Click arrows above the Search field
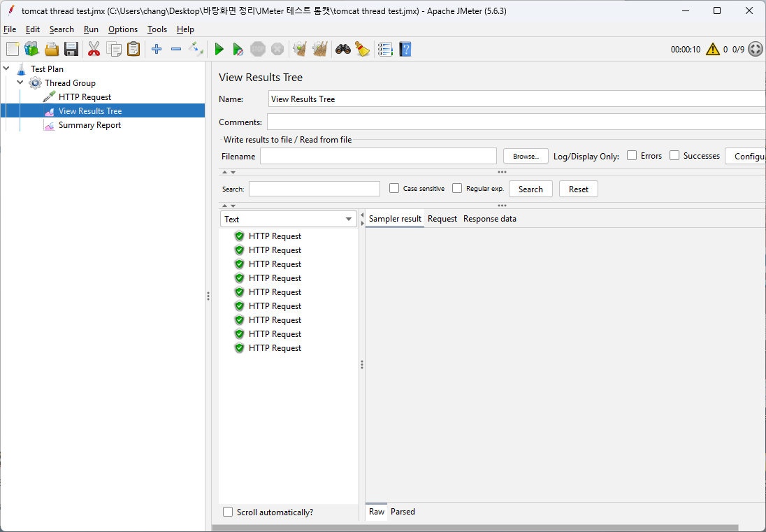The width and height of the screenshot is (766, 532). pyautogui.click(x=229, y=172)
